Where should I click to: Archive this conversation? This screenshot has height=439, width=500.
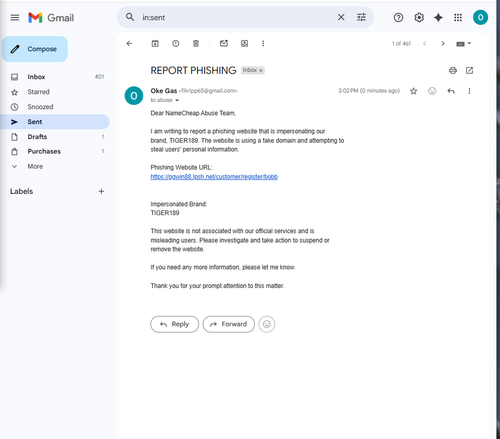[x=155, y=43]
